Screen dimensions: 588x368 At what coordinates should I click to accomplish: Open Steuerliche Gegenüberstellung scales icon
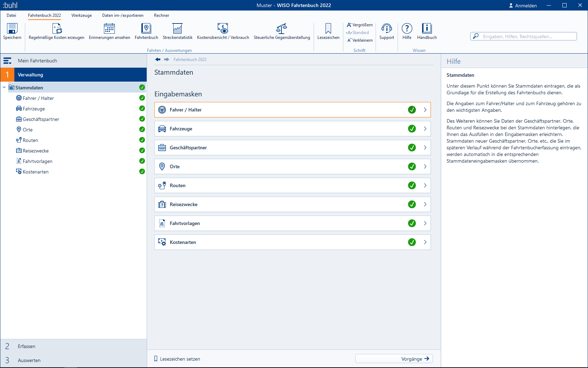(x=282, y=29)
